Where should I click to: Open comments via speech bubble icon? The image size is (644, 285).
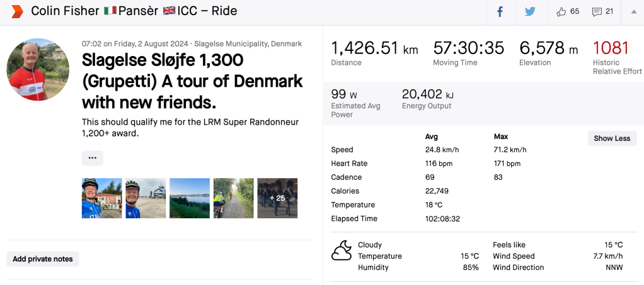click(596, 12)
